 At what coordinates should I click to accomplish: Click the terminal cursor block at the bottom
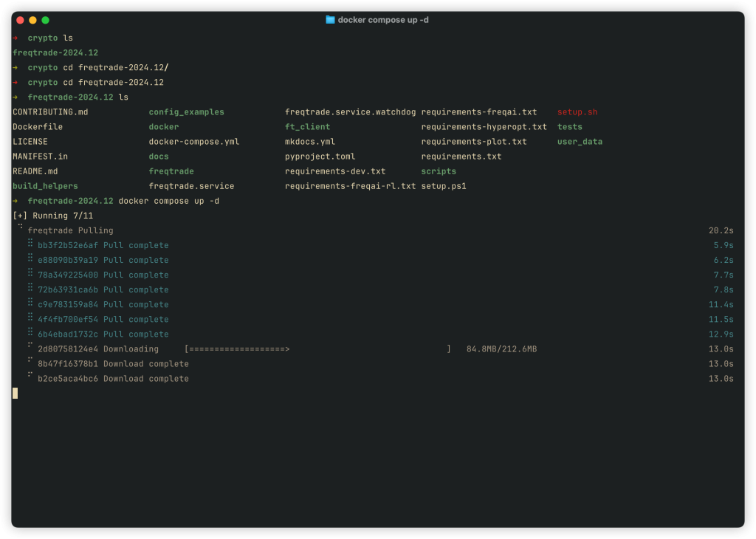click(15, 394)
